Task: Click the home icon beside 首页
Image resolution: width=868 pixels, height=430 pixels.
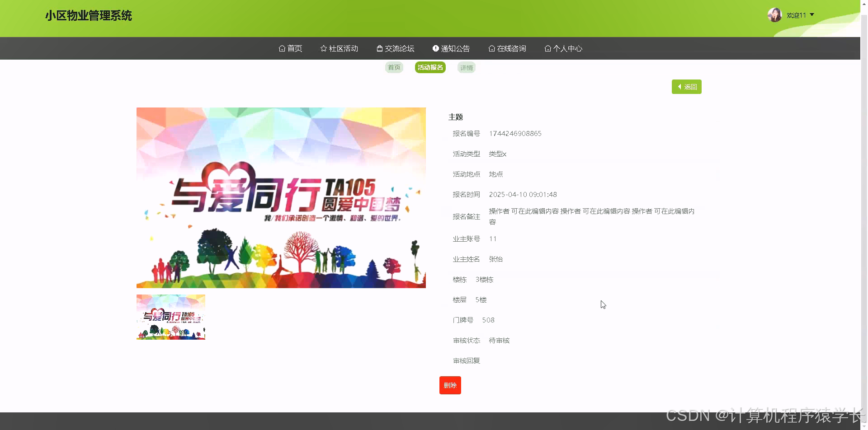Action: tap(282, 48)
